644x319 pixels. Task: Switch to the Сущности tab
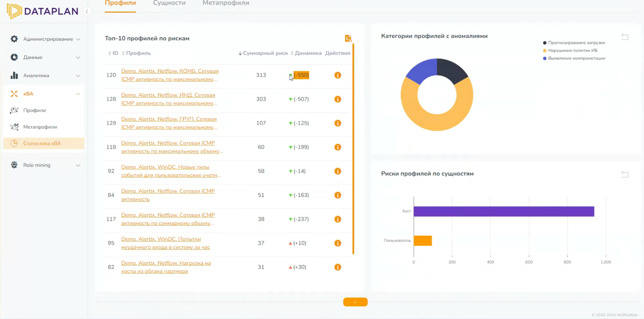point(169,3)
